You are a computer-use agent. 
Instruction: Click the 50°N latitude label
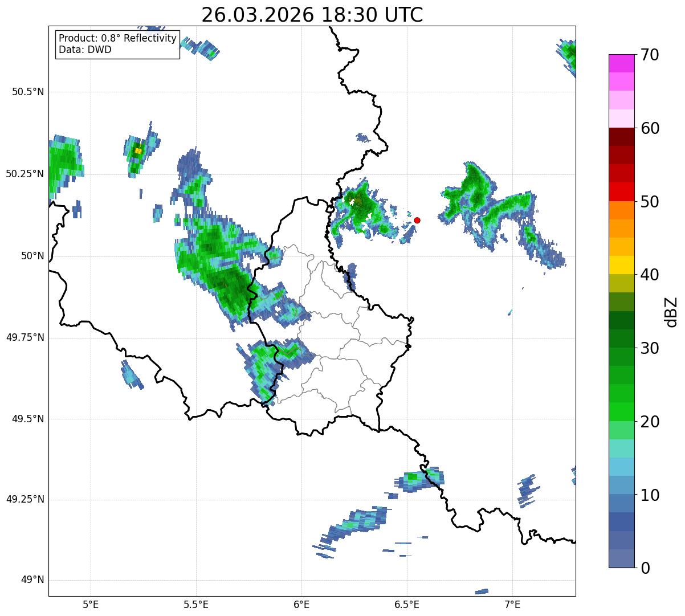(x=32, y=256)
